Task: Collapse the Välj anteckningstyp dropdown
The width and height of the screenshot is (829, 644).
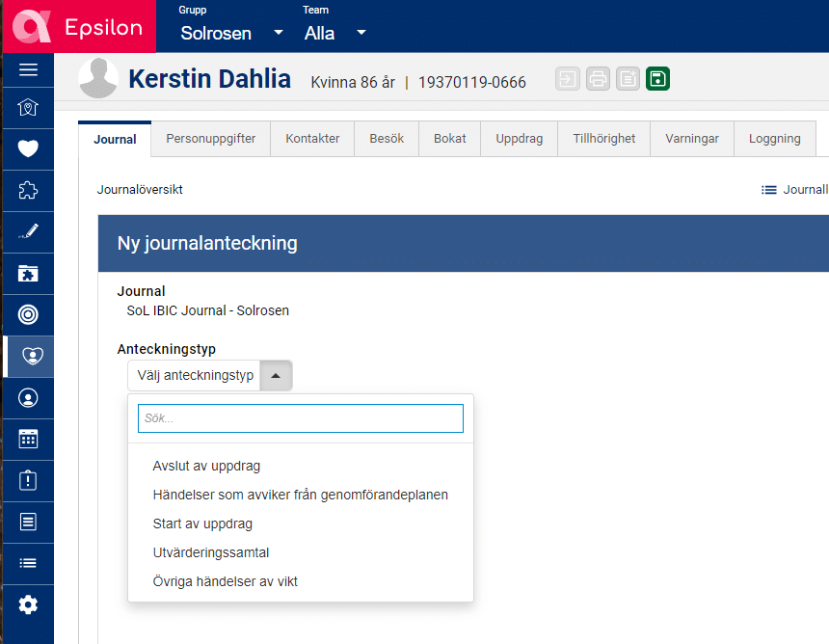Action: (276, 376)
